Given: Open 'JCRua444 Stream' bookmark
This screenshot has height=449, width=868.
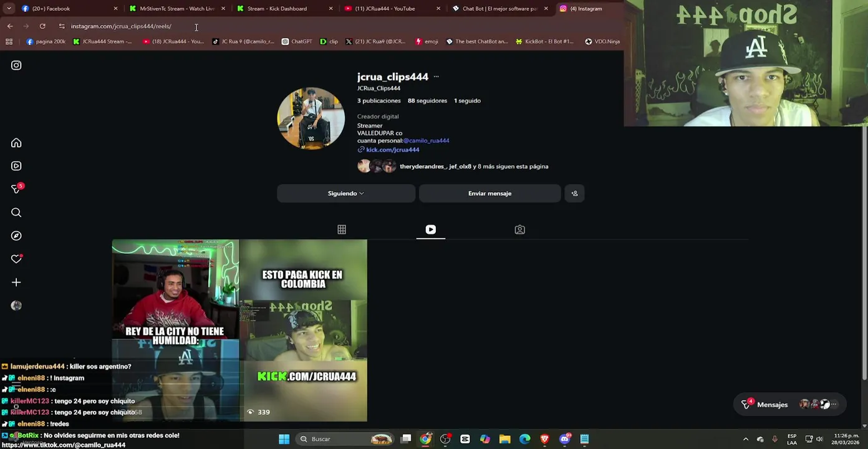Looking at the screenshot, I should click(102, 42).
